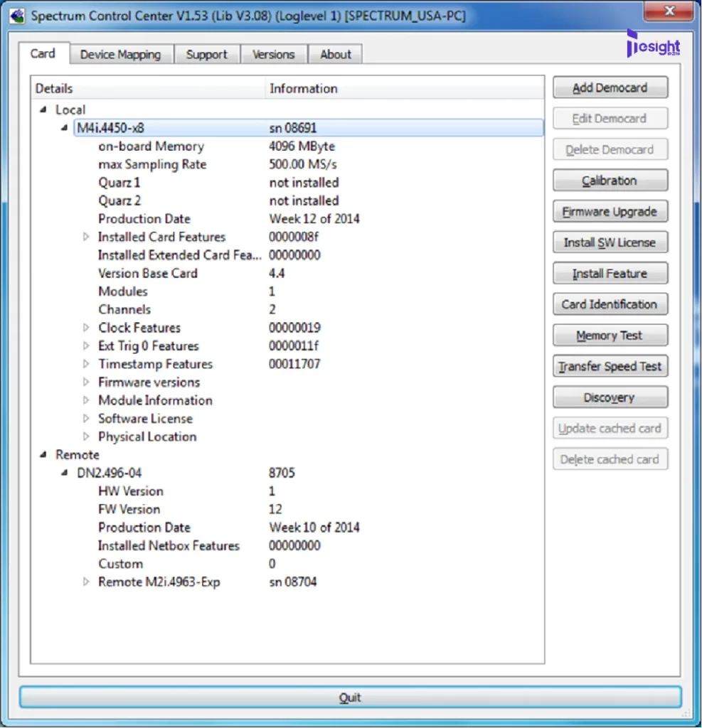Click '8705' serial value
Image resolution: width=702 pixels, height=728 pixels.
coord(282,473)
